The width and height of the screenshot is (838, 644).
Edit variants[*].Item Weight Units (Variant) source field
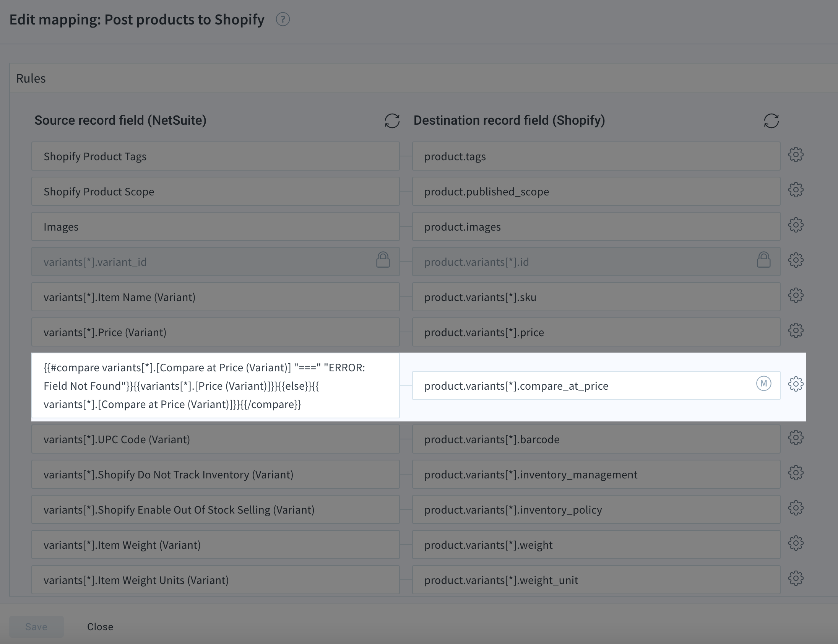215,581
